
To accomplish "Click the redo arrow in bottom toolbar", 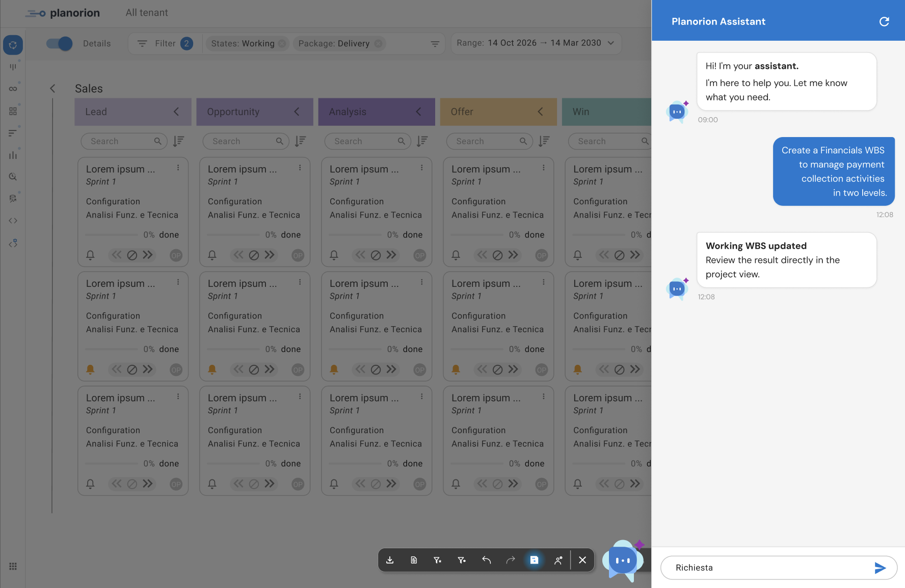I will click(510, 560).
